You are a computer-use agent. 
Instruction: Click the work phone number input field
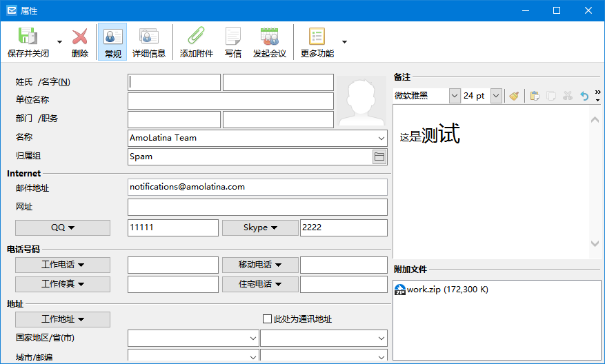[x=173, y=265]
